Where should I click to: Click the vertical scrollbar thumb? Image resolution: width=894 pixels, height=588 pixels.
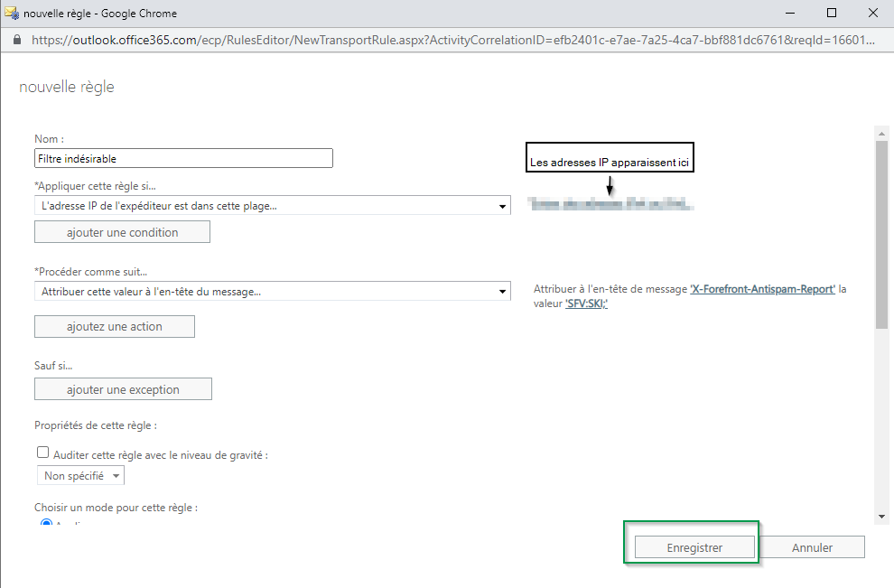(881, 235)
